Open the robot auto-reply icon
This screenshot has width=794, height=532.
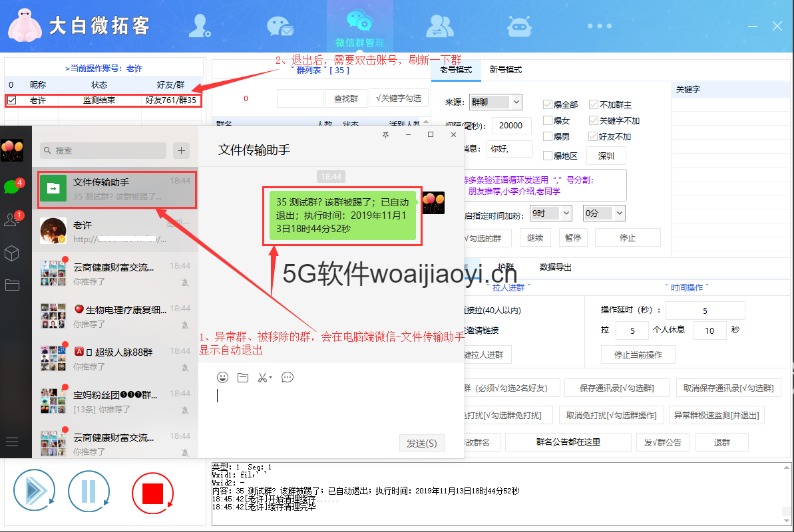519,27
